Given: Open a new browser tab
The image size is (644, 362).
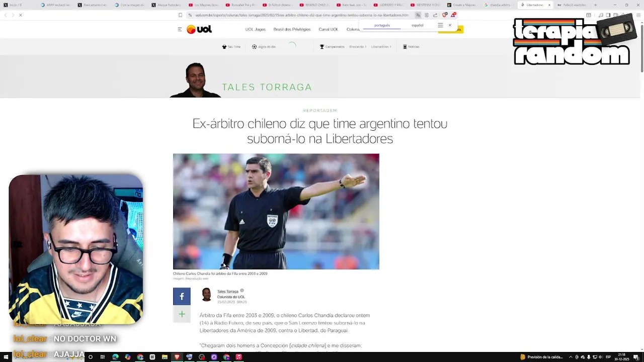Looking at the screenshot, I should coord(595,5).
